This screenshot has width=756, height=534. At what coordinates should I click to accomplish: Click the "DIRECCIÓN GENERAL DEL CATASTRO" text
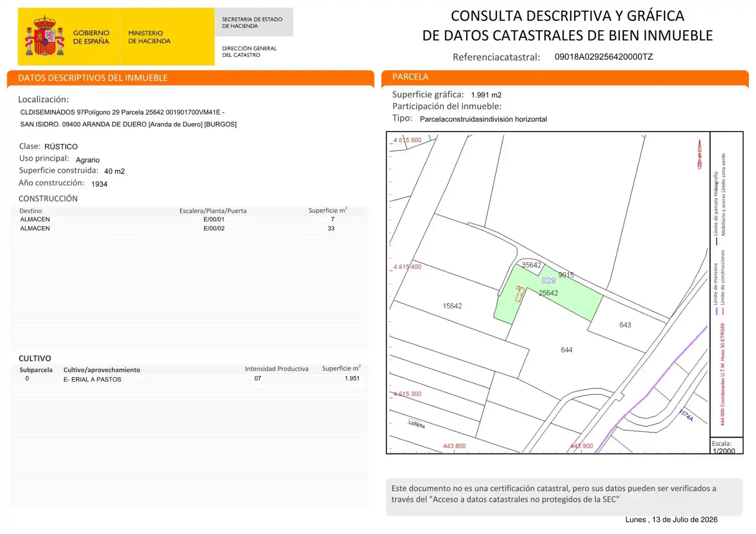(249, 51)
